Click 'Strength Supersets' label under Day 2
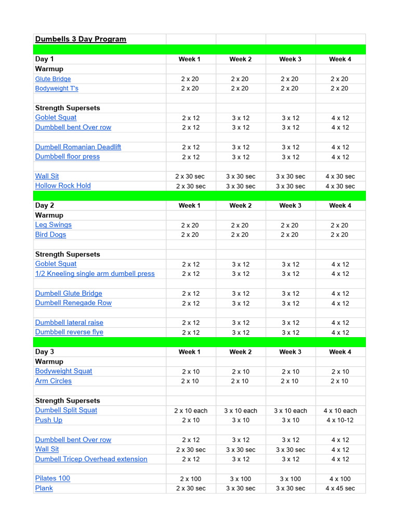 click(68, 254)
